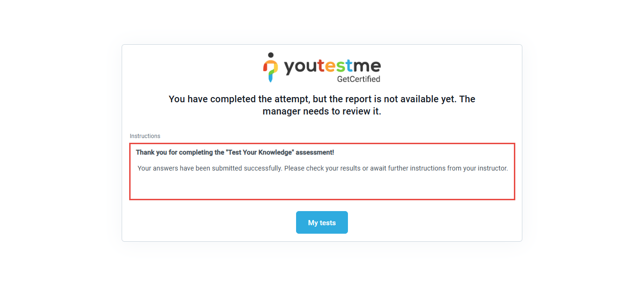Screen dimensions: 644x286
Task: Click the Instructions label
Action: pos(145,136)
